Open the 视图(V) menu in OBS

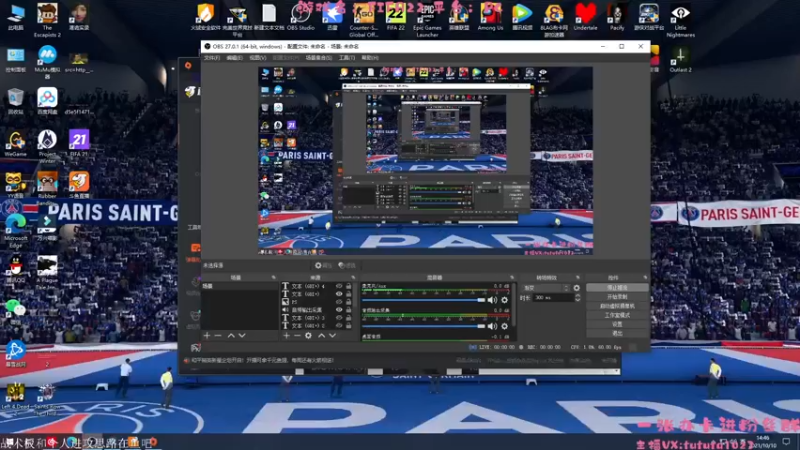coord(258,58)
